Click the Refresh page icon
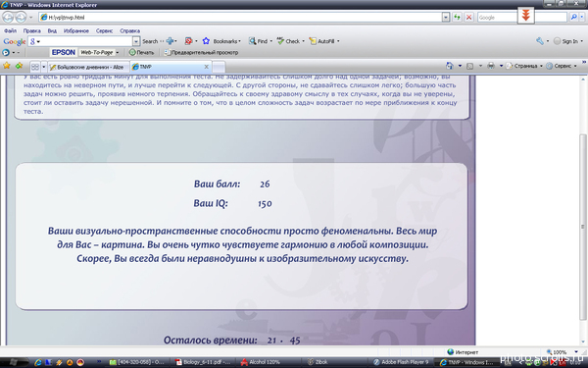Viewport: 588px width, 368px height. (457, 18)
